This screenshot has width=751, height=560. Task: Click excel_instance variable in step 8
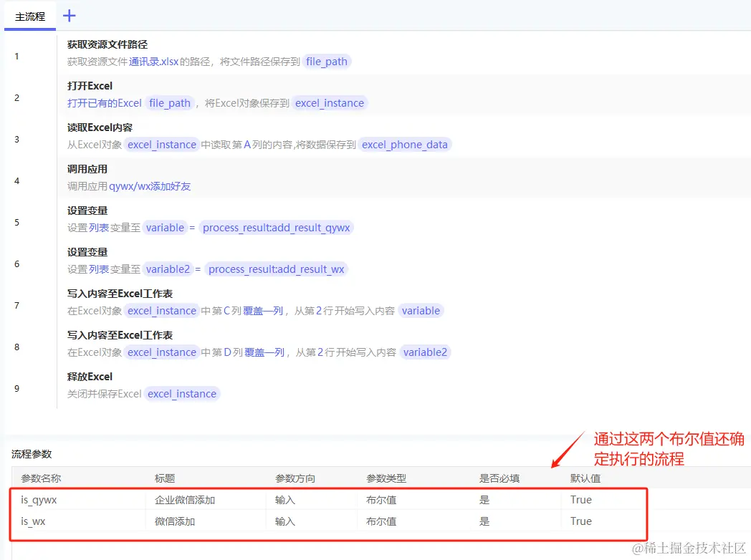[162, 353]
